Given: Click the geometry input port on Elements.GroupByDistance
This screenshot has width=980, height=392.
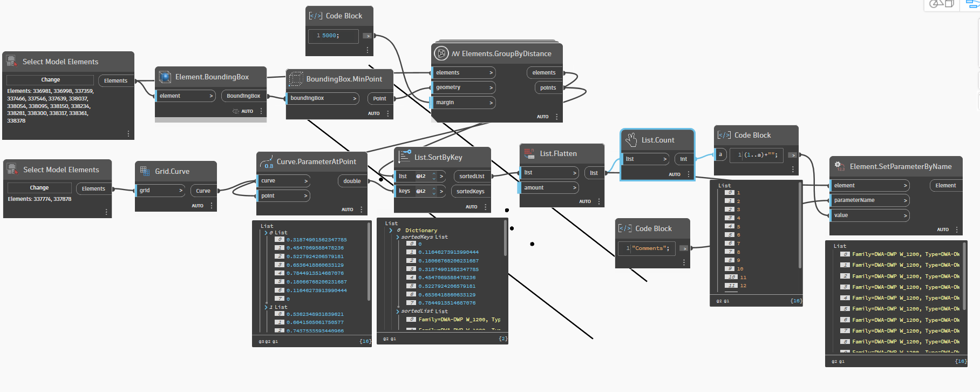Looking at the screenshot, I should click(x=463, y=87).
